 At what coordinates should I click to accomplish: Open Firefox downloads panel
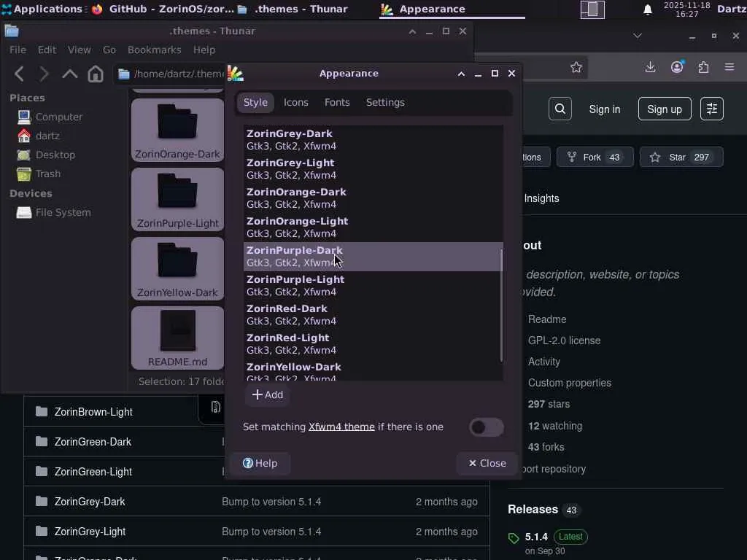coord(650,67)
